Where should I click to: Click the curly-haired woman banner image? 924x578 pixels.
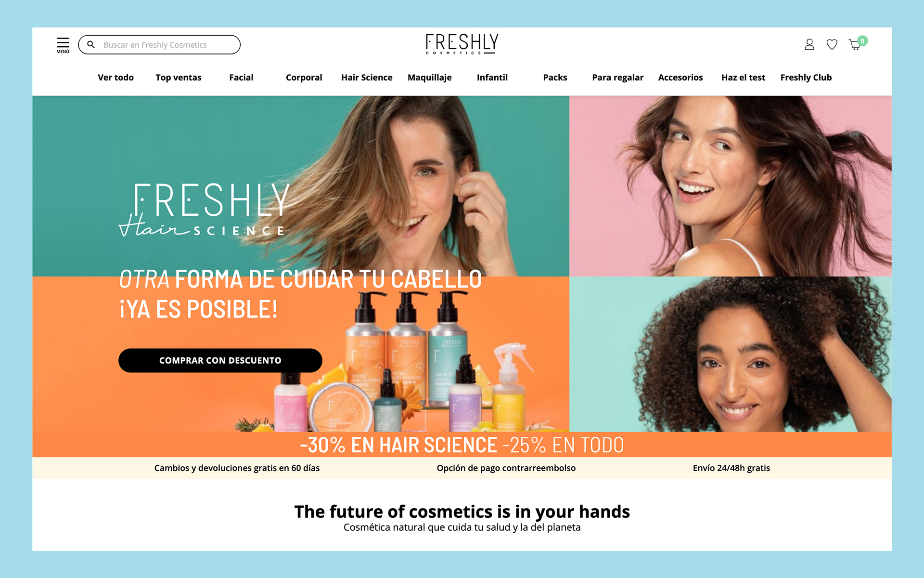(731, 354)
